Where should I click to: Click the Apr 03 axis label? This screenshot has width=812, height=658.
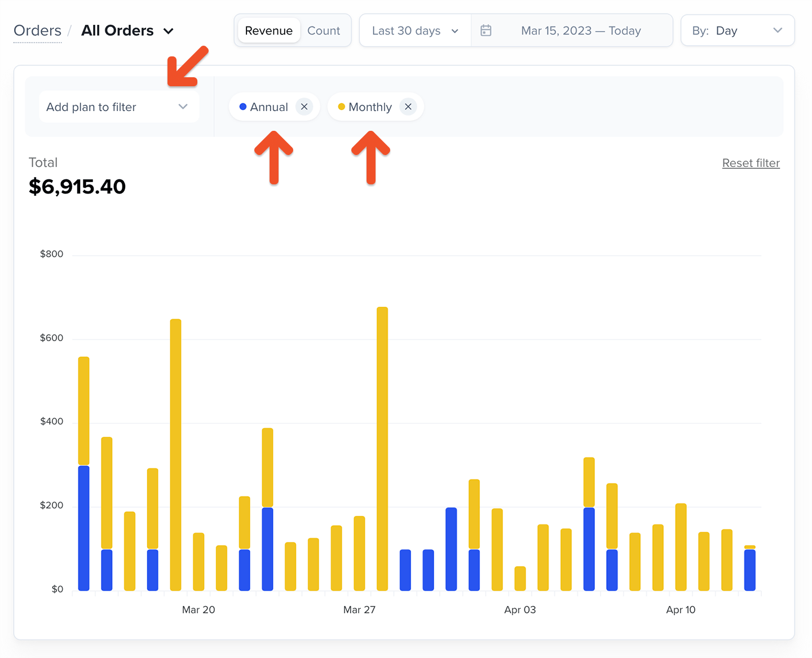520,610
